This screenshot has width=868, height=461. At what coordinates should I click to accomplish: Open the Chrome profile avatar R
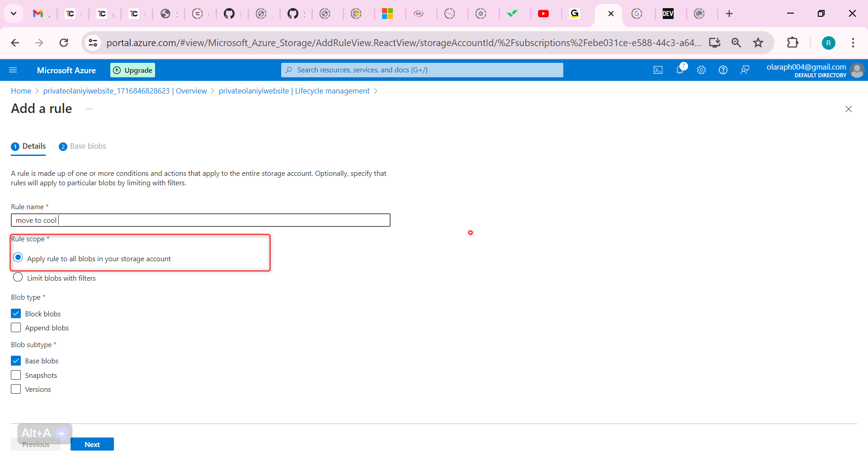tap(828, 43)
